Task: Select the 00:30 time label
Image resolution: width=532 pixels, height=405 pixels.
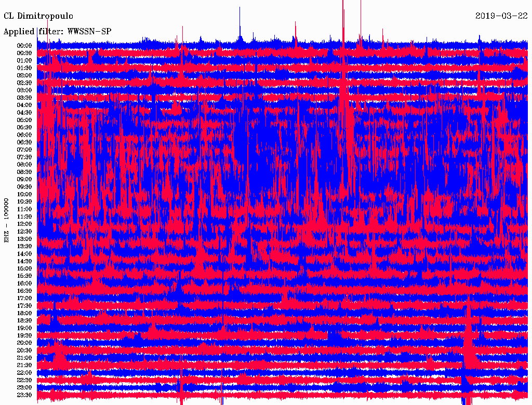Action: [24, 53]
